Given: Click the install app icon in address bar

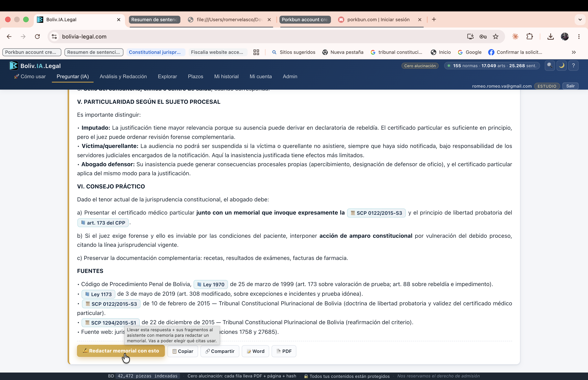Looking at the screenshot, I should tap(470, 37).
